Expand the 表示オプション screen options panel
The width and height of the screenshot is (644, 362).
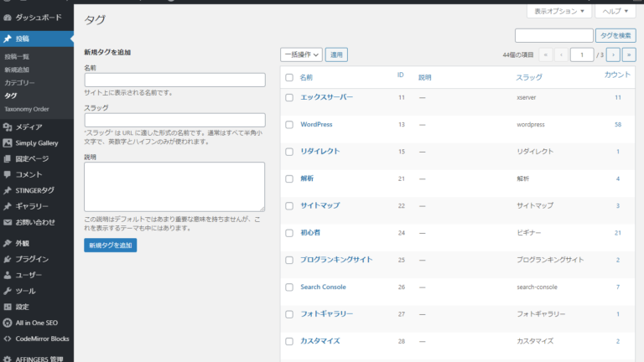[560, 12]
